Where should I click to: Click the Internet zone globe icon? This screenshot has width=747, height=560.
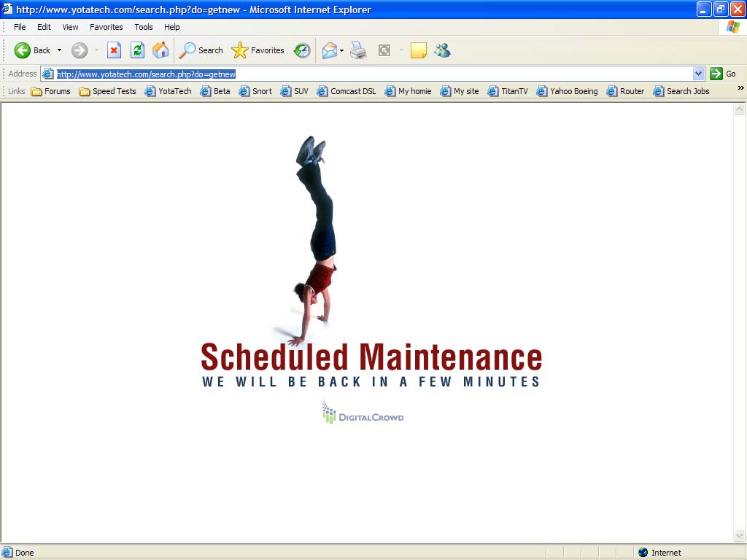(x=643, y=553)
